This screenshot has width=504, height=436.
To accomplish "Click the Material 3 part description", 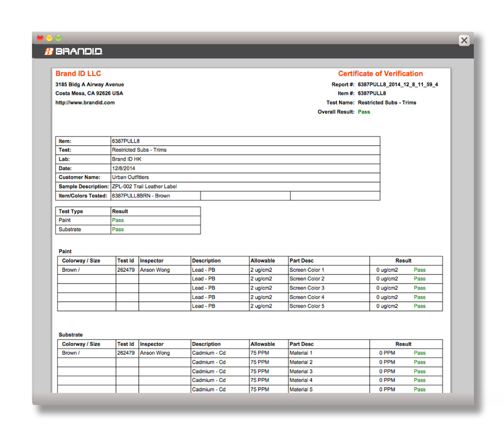I will coord(301,371).
